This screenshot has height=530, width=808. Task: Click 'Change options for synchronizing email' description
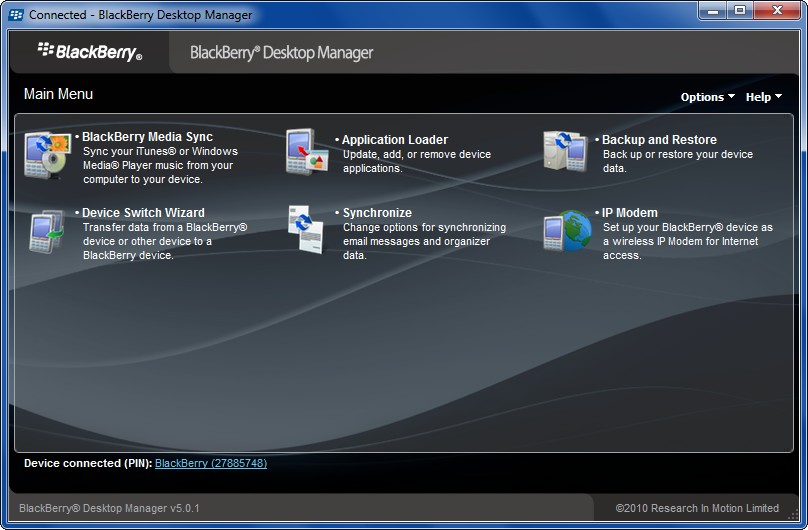425,241
